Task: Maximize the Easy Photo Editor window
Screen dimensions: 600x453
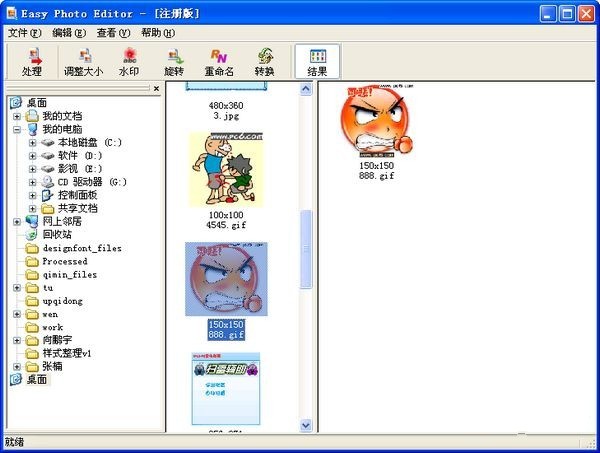Action: point(567,14)
